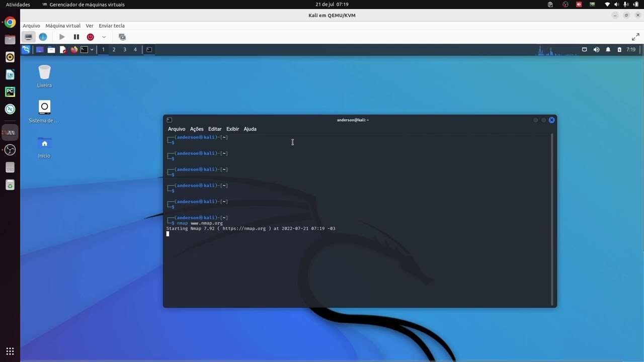Open the terminal Exibir menu
Screen dimensions: 644x362
[x=232, y=129]
